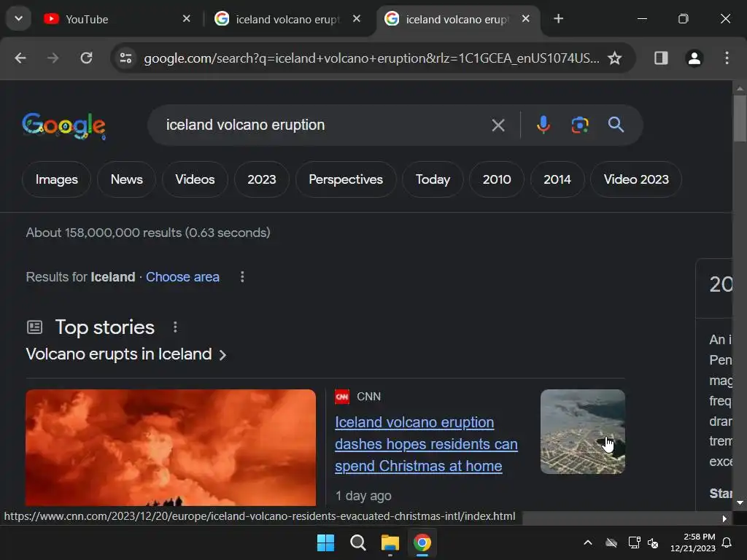Reload the current page
This screenshot has width=747, height=560.
tap(86, 58)
